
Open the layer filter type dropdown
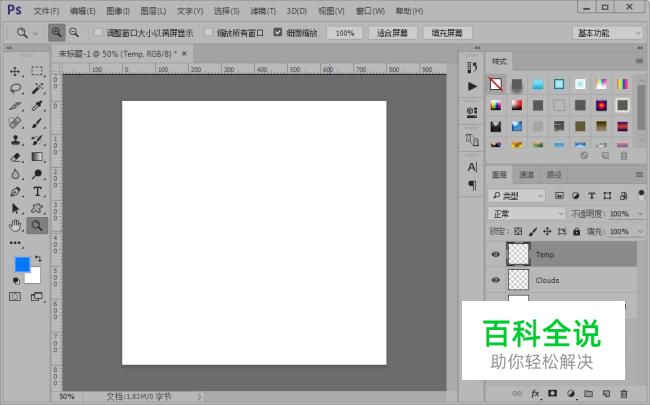click(x=516, y=196)
